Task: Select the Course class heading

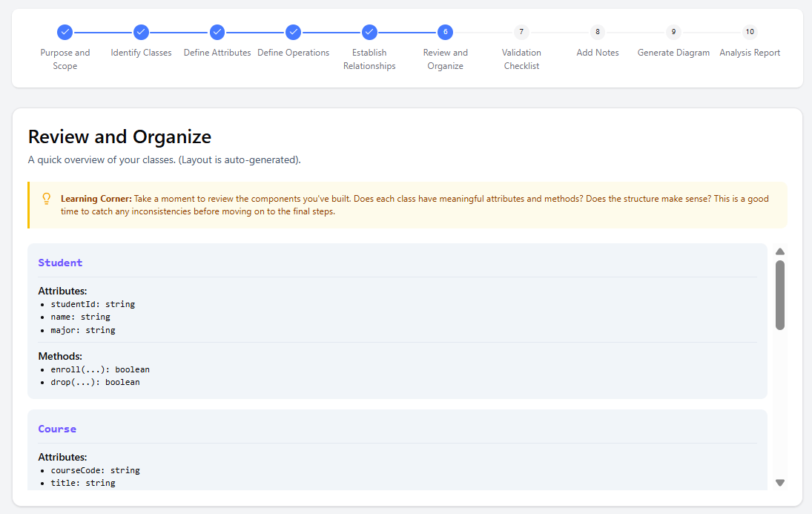Action: 57,429
